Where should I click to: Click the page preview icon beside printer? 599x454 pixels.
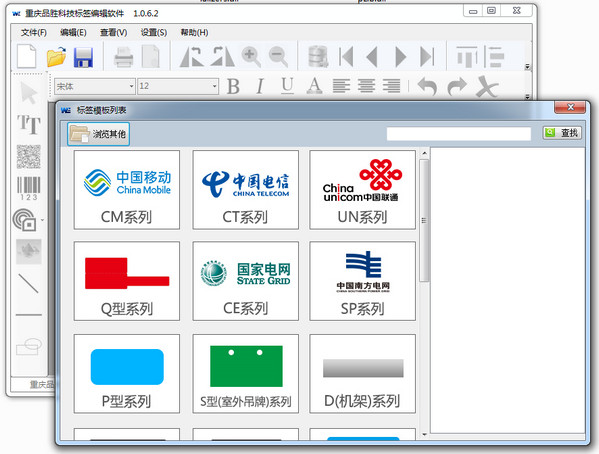coord(151,57)
